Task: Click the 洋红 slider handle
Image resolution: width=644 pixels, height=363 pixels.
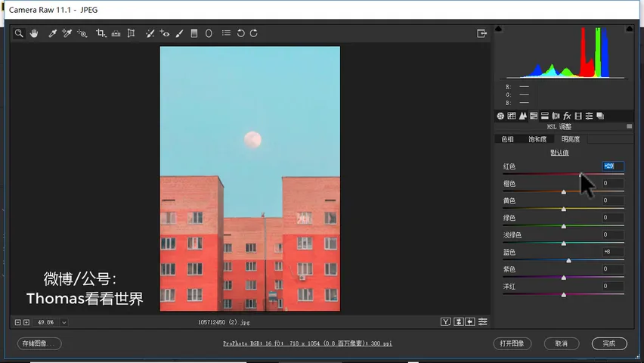Action: pyautogui.click(x=564, y=295)
